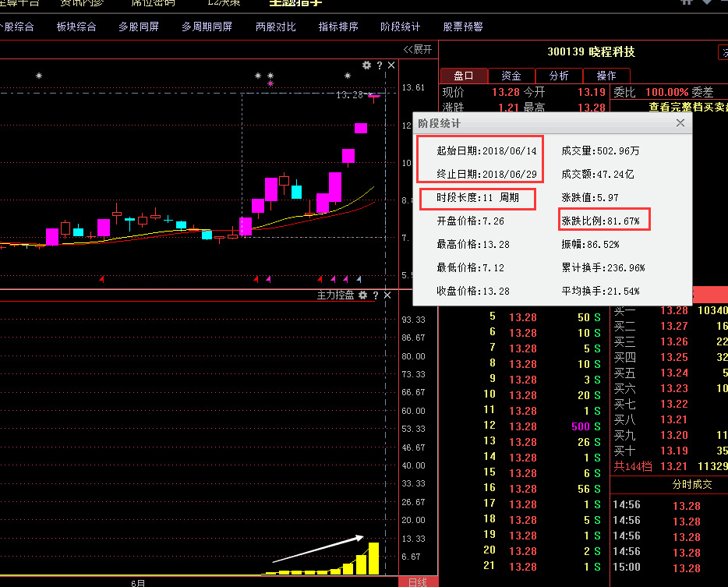The width and height of the screenshot is (728, 587).
Task: Open the 股票预警 menu item
Action: pyautogui.click(x=463, y=27)
